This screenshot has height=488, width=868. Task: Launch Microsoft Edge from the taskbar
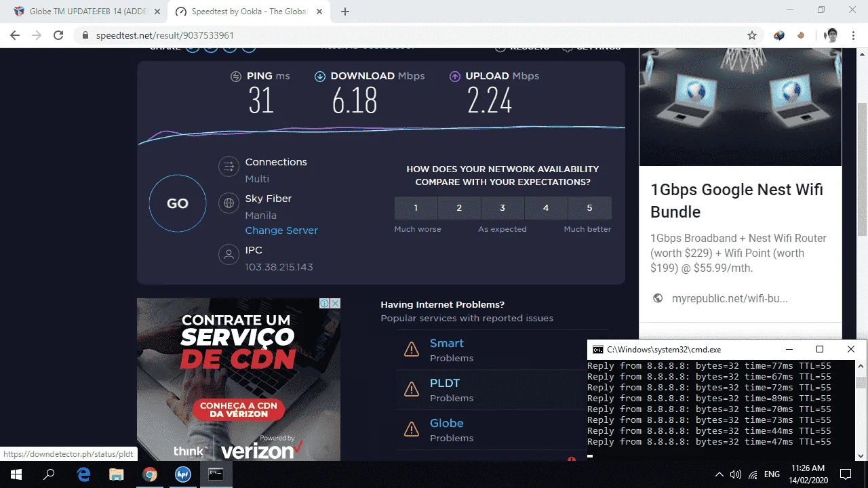pos(83,474)
